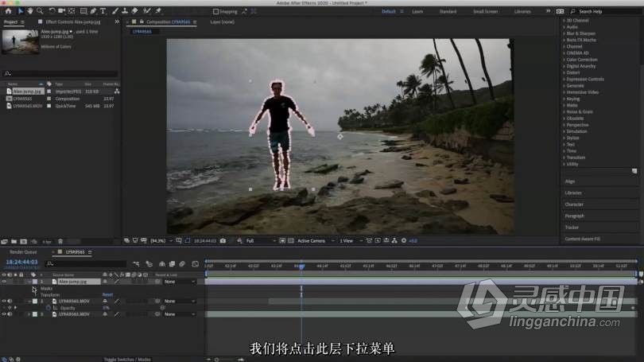Image resolution: width=644 pixels, height=362 pixels.
Task: Click Reset next to Transform
Action: tap(107, 294)
